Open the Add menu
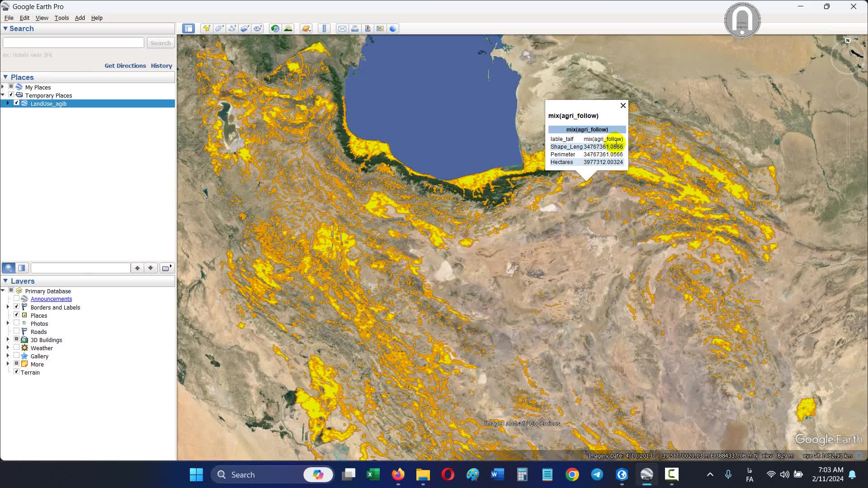The width and height of the screenshot is (868, 488). pos(80,18)
